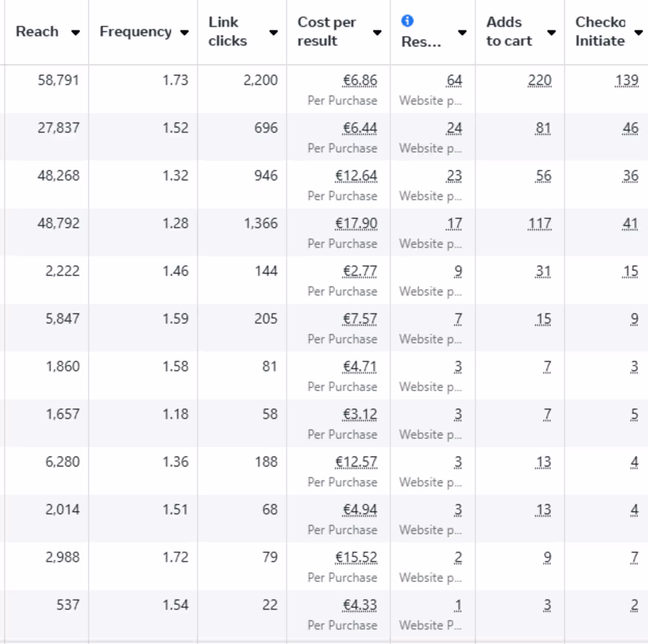Click the 46 checkouts initiated value

(630, 128)
